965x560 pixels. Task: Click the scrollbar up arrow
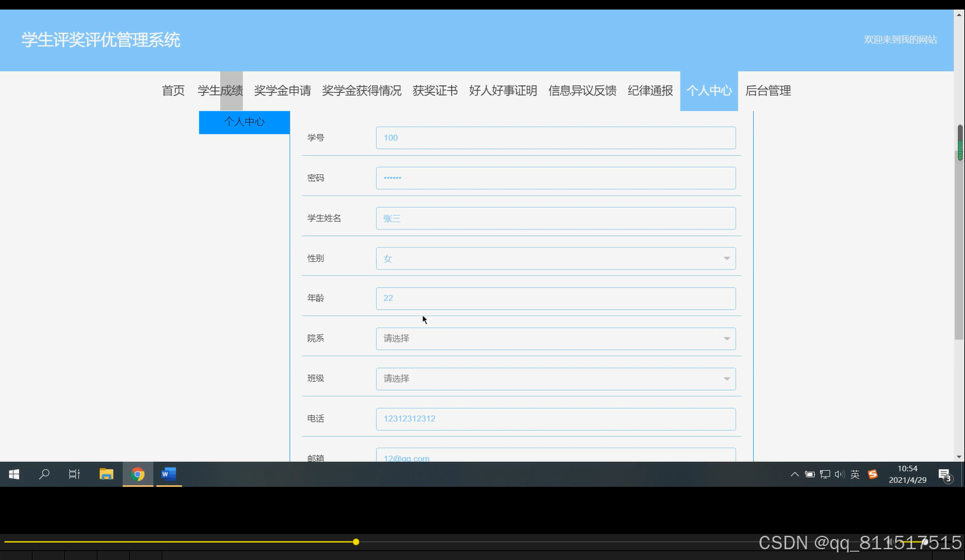click(959, 14)
